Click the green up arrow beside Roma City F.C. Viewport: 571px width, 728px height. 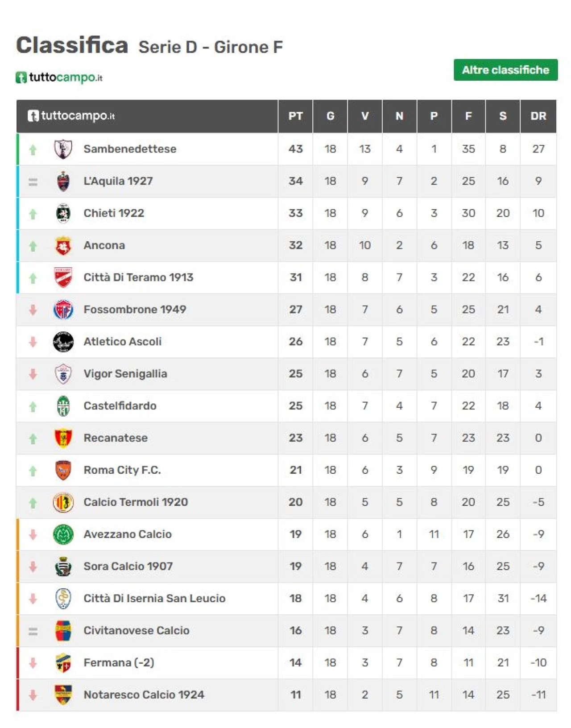coord(33,471)
